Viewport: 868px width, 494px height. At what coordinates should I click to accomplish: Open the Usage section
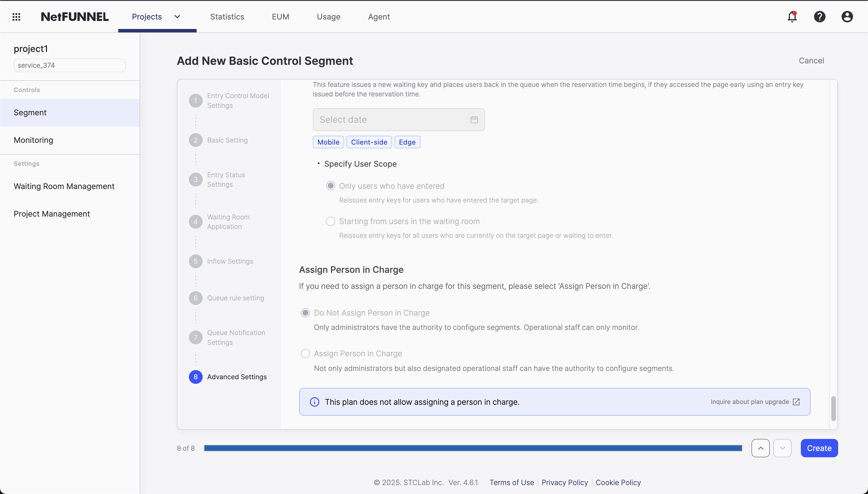click(328, 16)
